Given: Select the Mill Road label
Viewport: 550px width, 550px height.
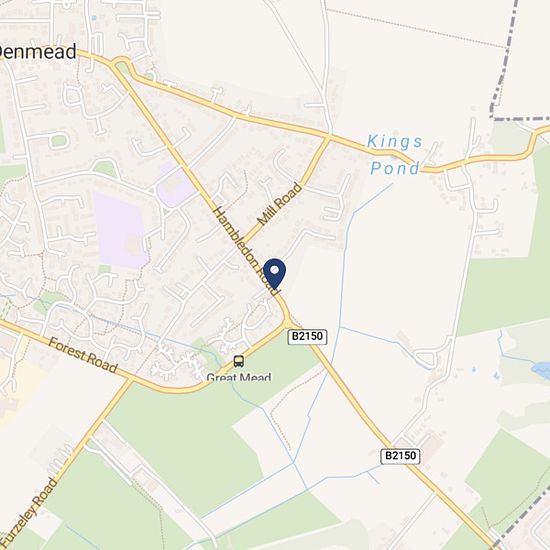Looking at the screenshot, I should (280, 204).
